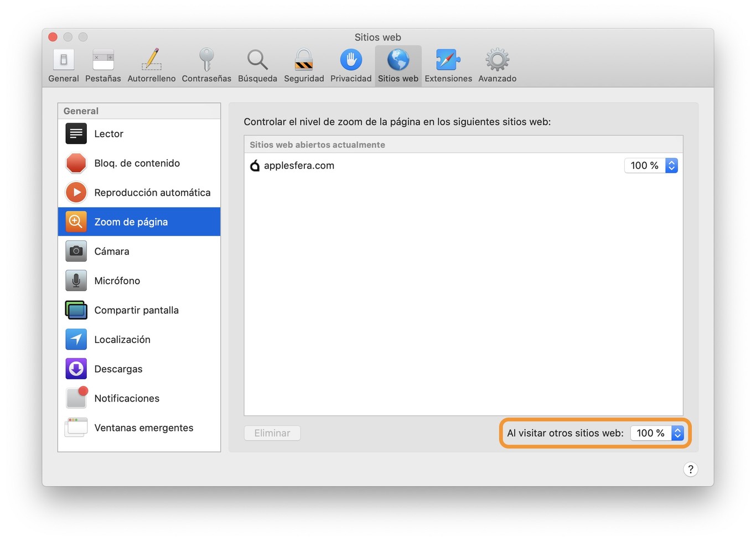Open Seguridad preferences
This screenshot has width=756, height=542.
[303, 65]
